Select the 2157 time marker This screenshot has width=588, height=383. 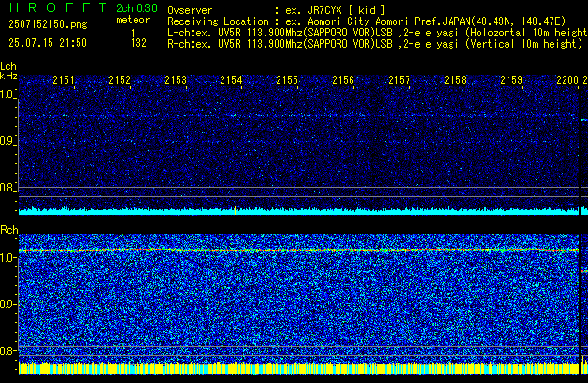coord(399,80)
